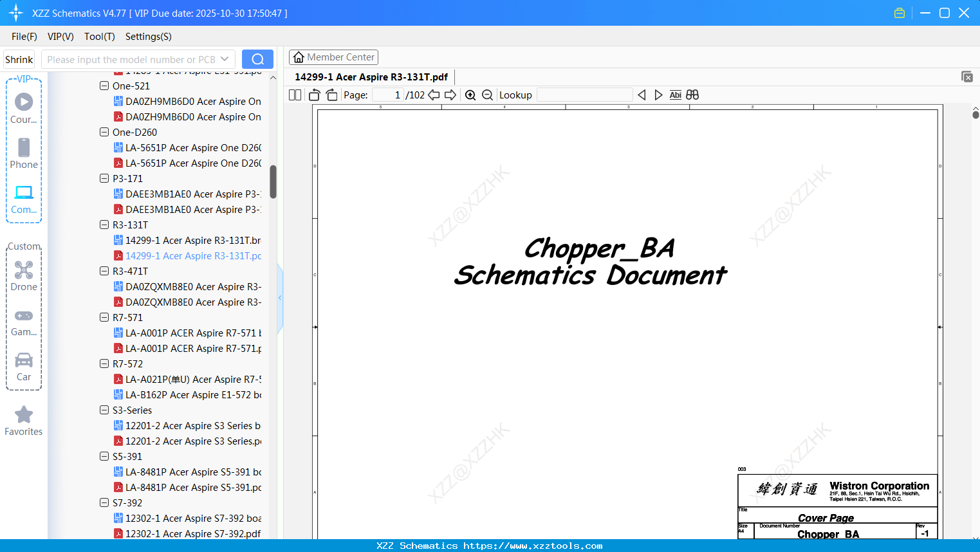The image size is (980, 552).
Task: Collapse the R3-471T tree folder
Action: point(104,271)
